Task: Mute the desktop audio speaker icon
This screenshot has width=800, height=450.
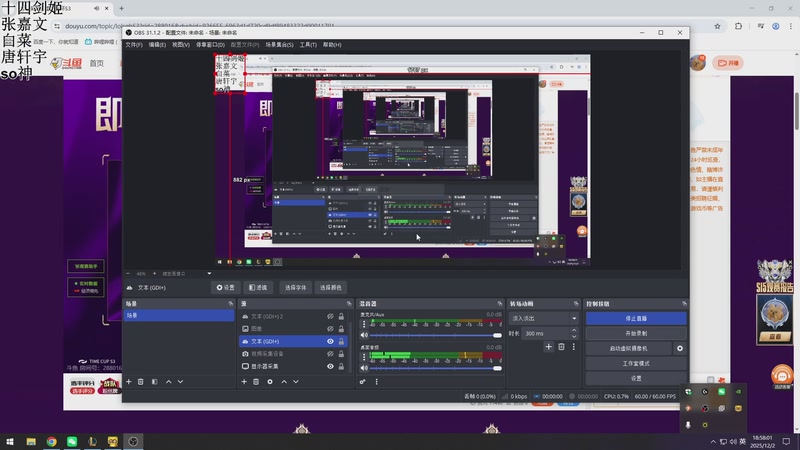Action: tap(364, 368)
